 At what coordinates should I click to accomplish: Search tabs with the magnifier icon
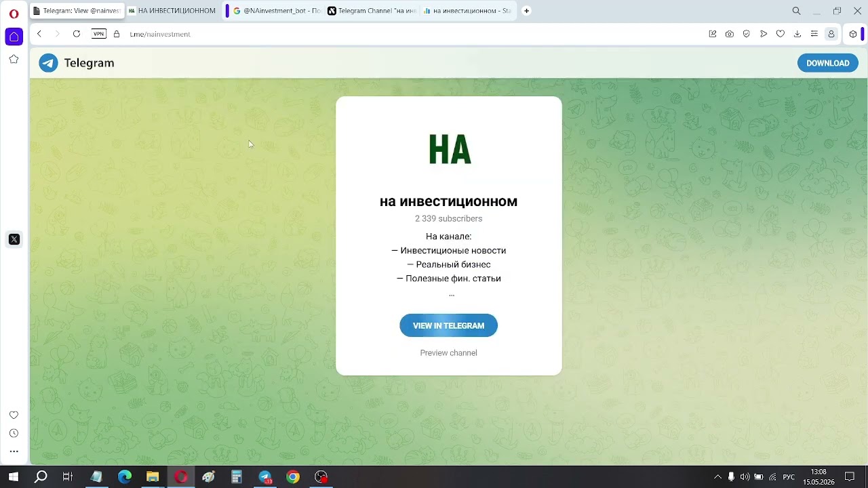pyautogui.click(x=797, y=11)
